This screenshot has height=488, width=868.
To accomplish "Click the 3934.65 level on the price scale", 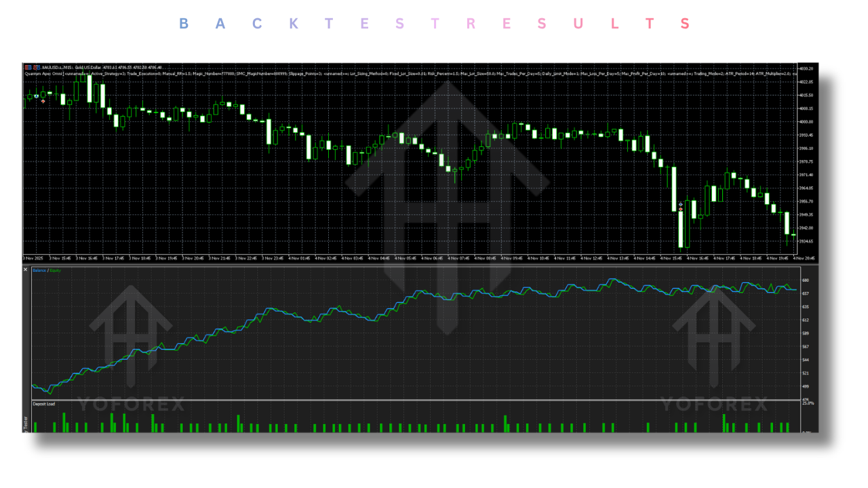I will [806, 241].
